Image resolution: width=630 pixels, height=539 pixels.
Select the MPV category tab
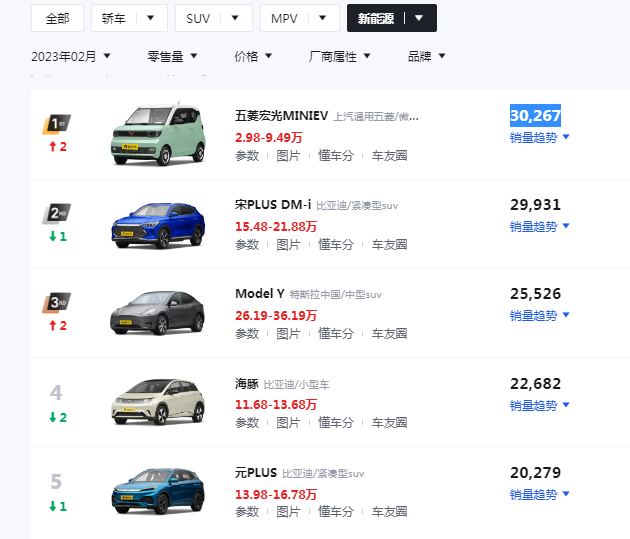[284, 18]
